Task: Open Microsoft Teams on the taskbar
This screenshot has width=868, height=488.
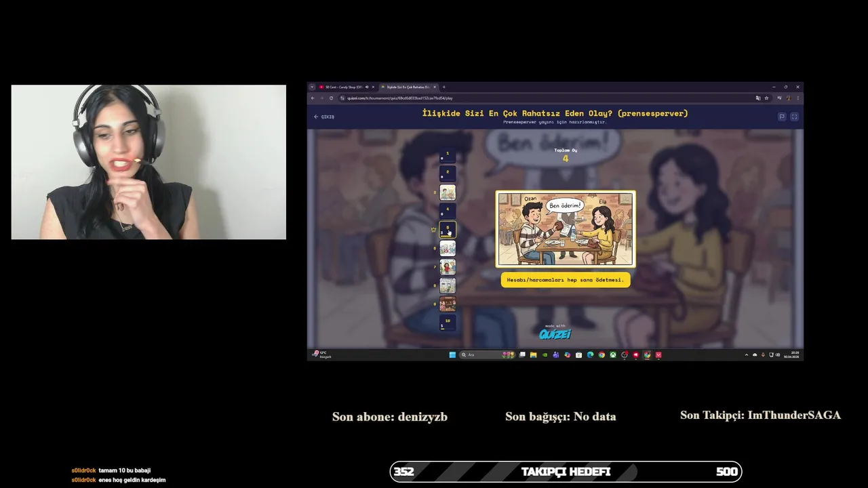Action: click(x=556, y=354)
